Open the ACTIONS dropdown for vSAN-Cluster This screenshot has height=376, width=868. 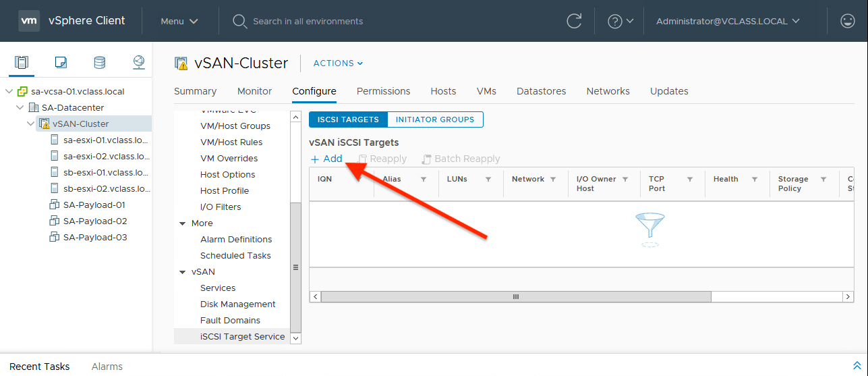tap(339, 63)
